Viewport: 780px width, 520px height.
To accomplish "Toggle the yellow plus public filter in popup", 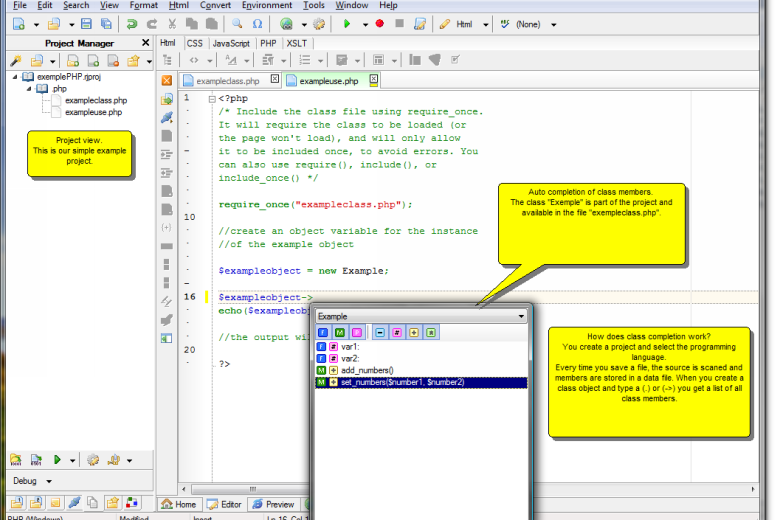I will [x=414, y=332].
